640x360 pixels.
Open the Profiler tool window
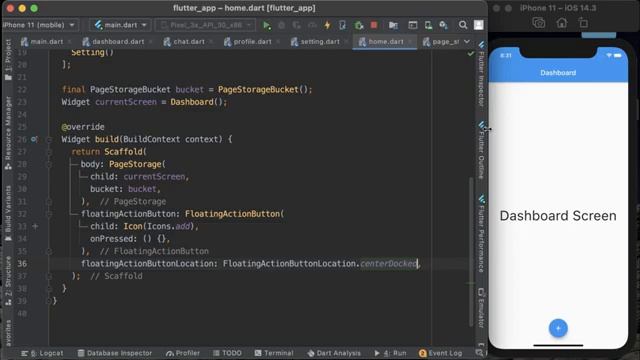pos(183,353)
